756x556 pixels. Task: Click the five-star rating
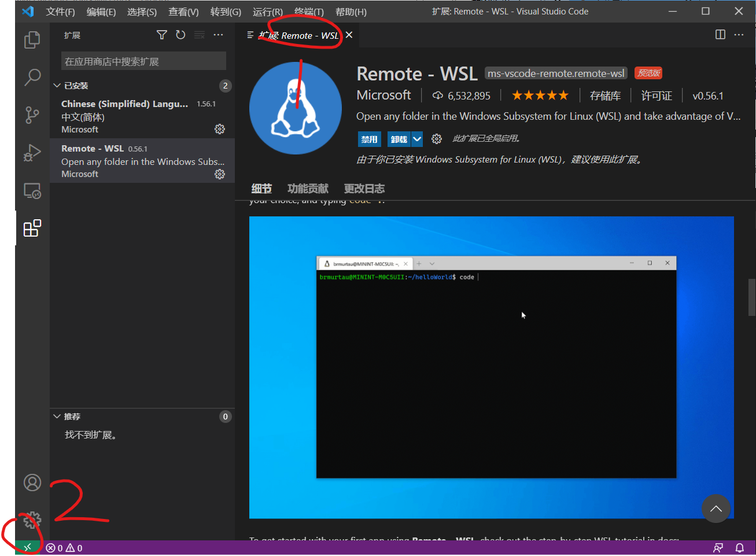[540, 95]
